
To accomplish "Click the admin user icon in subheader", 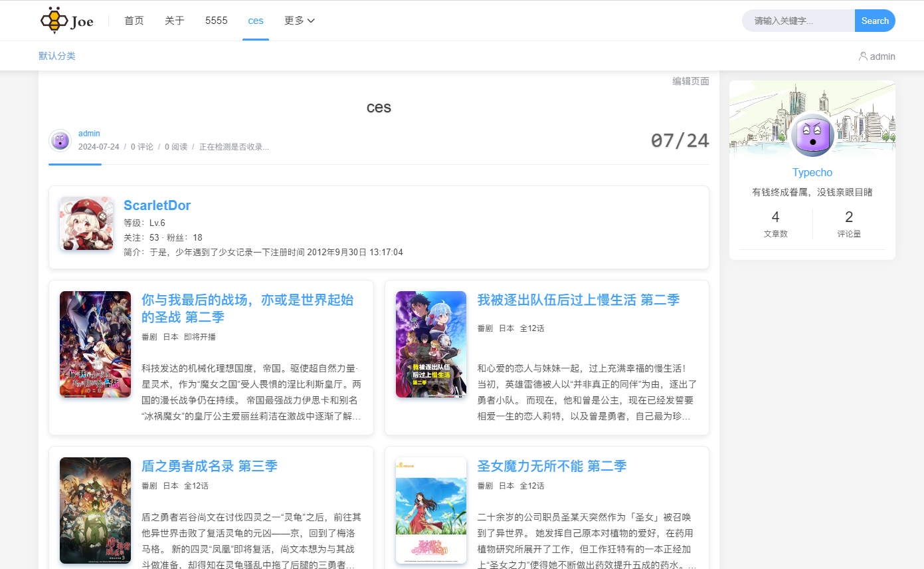I will pyautogui.click(x=863, y=57).
